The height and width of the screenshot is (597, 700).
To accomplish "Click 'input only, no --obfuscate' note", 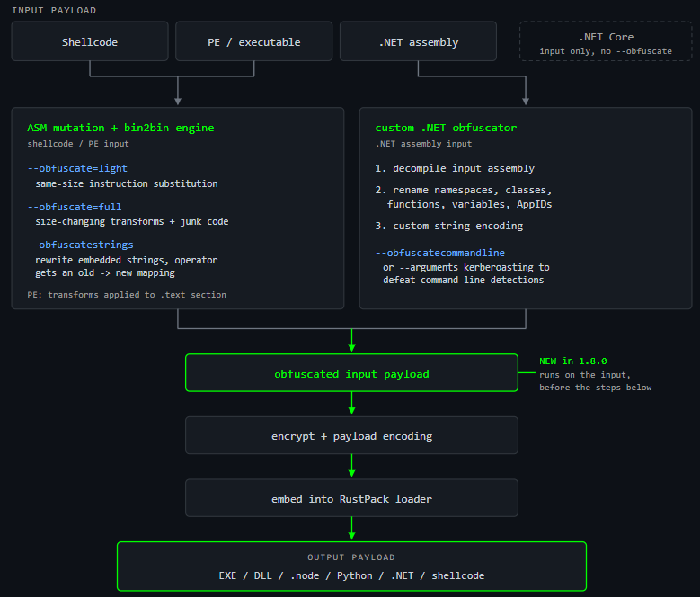I will (x=606, y=51).
